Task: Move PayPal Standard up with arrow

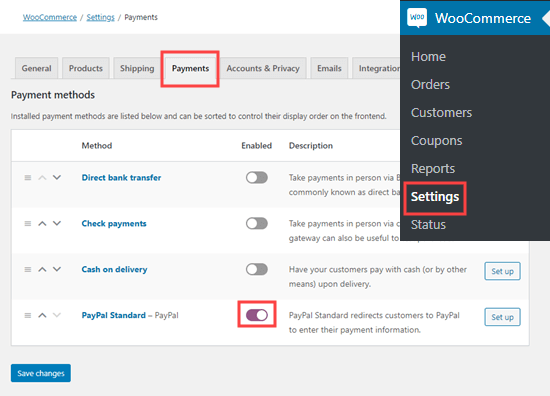Action: point(42,315)
